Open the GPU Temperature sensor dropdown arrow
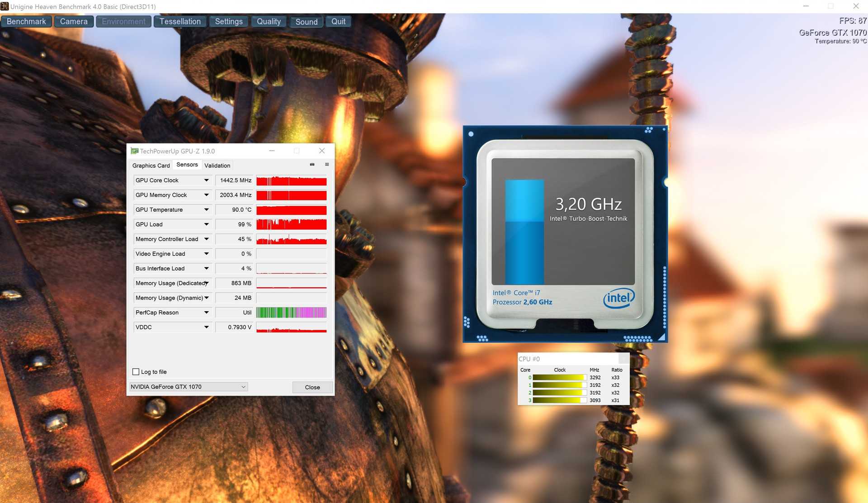 click(207, 210)
